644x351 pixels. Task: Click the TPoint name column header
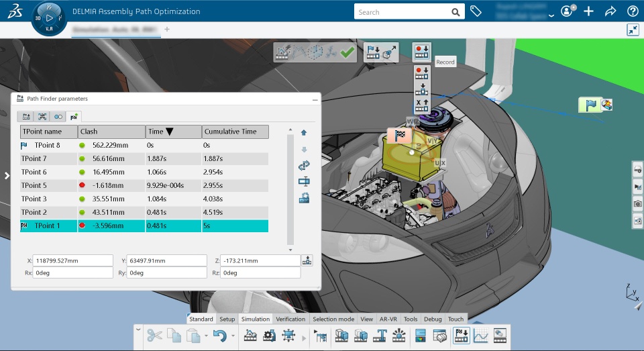click(48, 132)
